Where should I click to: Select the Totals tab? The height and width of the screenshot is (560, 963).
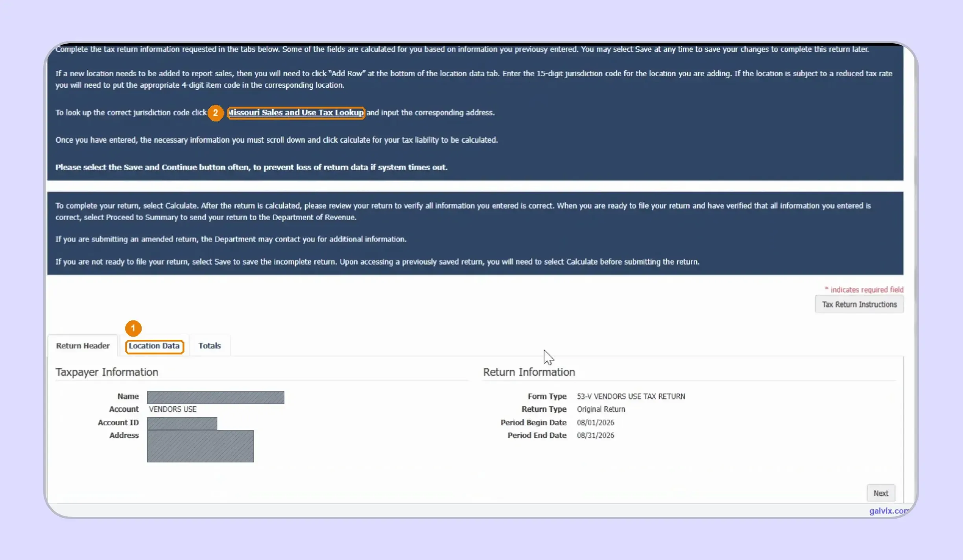click(x=210, y=346)
